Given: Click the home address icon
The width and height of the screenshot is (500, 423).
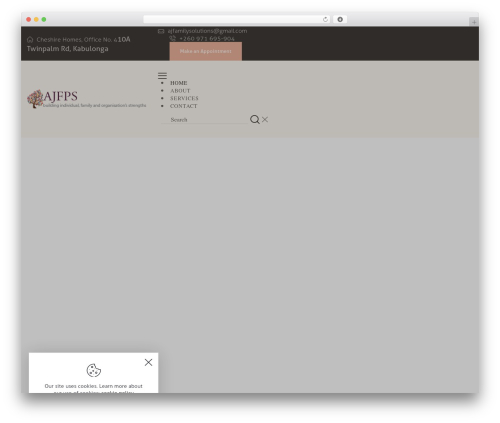Looking at the screenshot, I should 30,40.
